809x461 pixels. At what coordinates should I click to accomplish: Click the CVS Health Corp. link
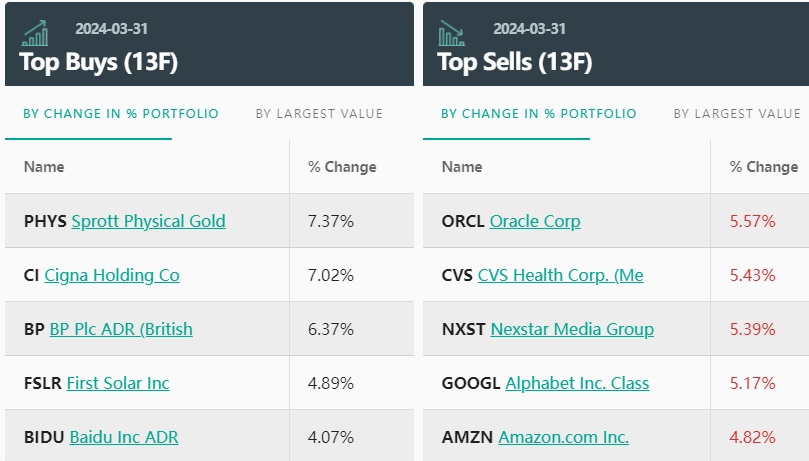(x=561, y=275)
